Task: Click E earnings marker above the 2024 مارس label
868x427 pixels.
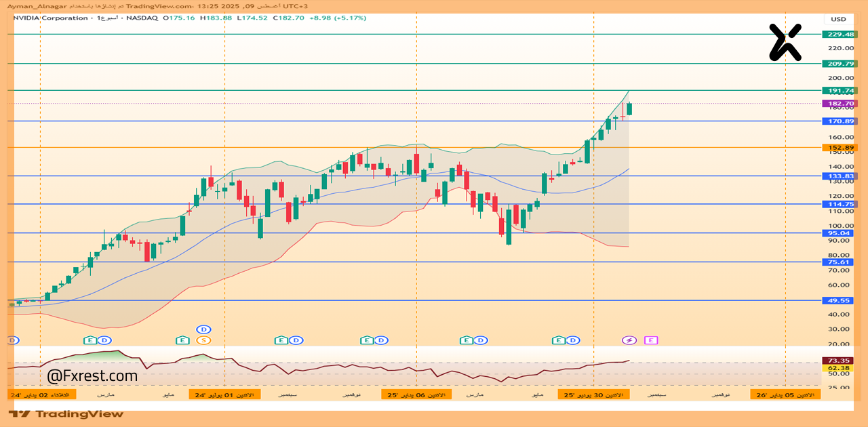Action: 90,340
